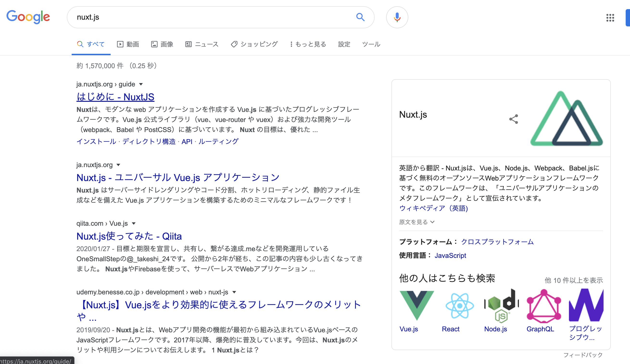Click the GraphQL logo thumbnail

543,305
